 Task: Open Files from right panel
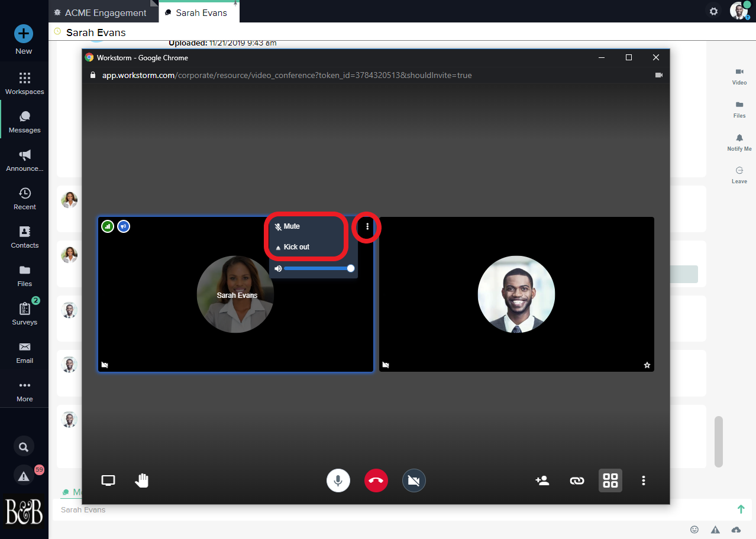pyautogui.click(x=739, y=109)
